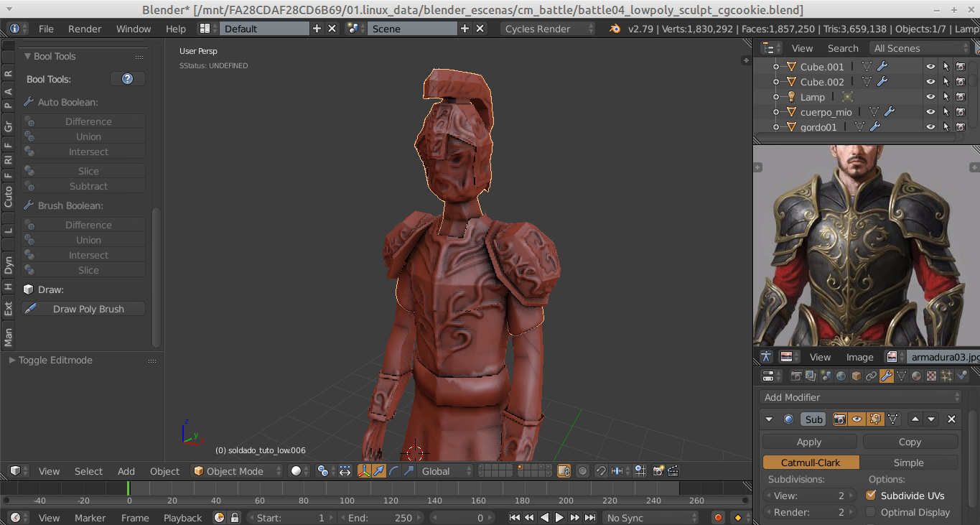Open the Window menu in the top bar

click(134, 29)
